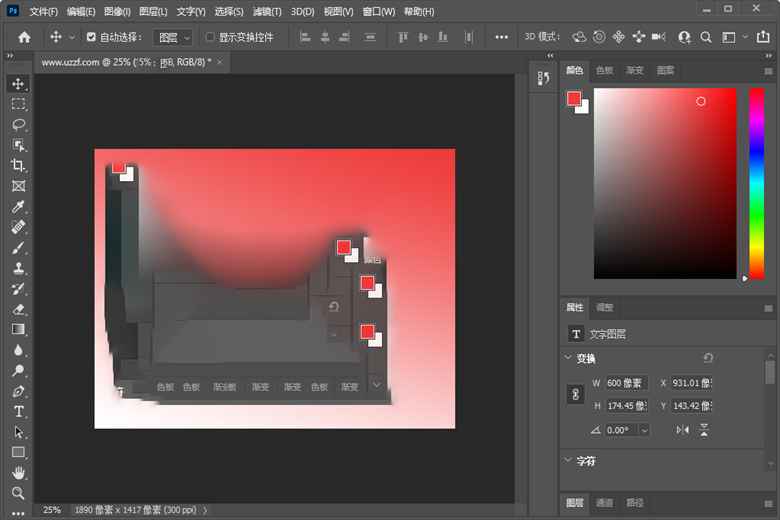The width and height of the screenshot is (780, 520).
Task: Click the align left edges button
Action: pos(305,37)
